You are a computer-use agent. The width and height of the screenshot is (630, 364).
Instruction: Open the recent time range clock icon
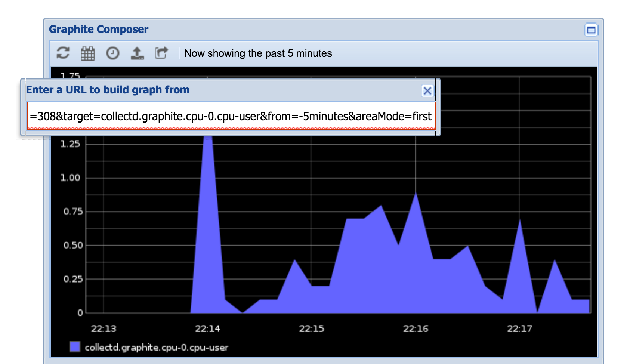pos(112,53)
